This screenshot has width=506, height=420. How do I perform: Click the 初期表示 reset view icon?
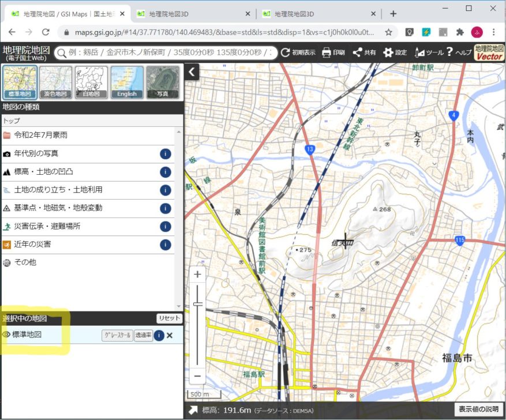point(286,52)
